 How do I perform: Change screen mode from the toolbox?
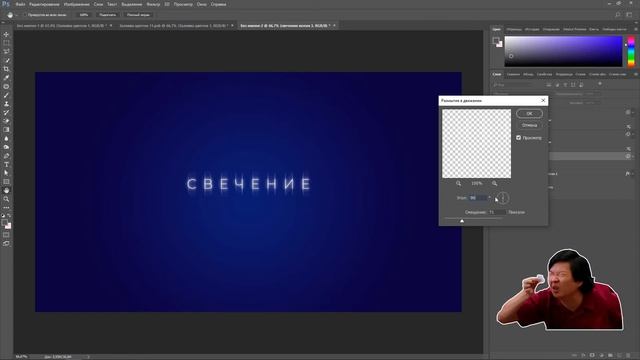coord(6,243)
